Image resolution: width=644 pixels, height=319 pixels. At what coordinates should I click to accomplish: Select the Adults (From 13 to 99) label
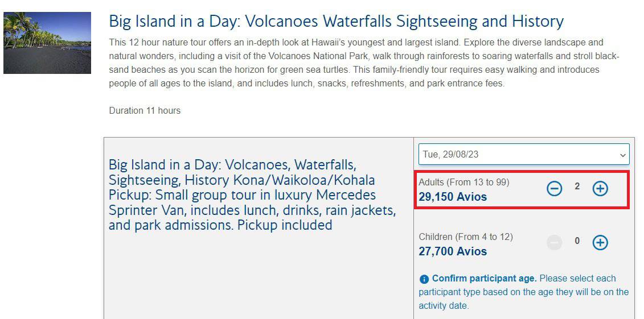pos(463,182)
